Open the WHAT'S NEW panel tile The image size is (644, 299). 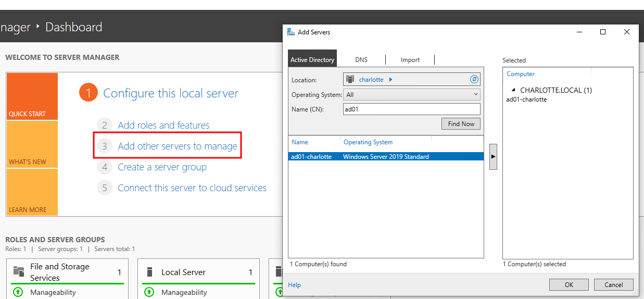32,144
